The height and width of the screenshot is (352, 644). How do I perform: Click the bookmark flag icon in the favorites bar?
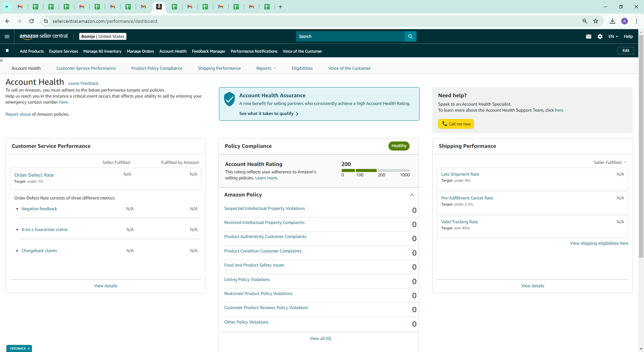click(7, 51)
